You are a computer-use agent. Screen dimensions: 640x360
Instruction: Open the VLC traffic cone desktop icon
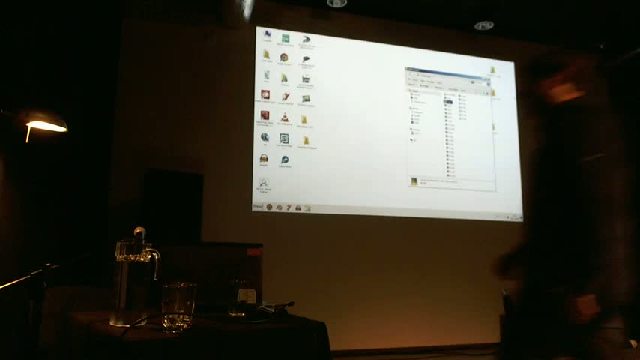coord(285,118)
